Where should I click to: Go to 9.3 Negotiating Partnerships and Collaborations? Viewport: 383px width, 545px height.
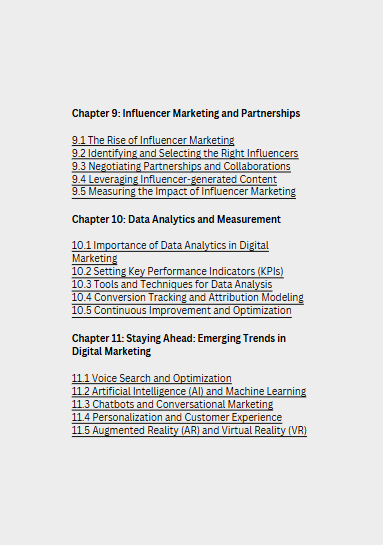coord(181,166)
